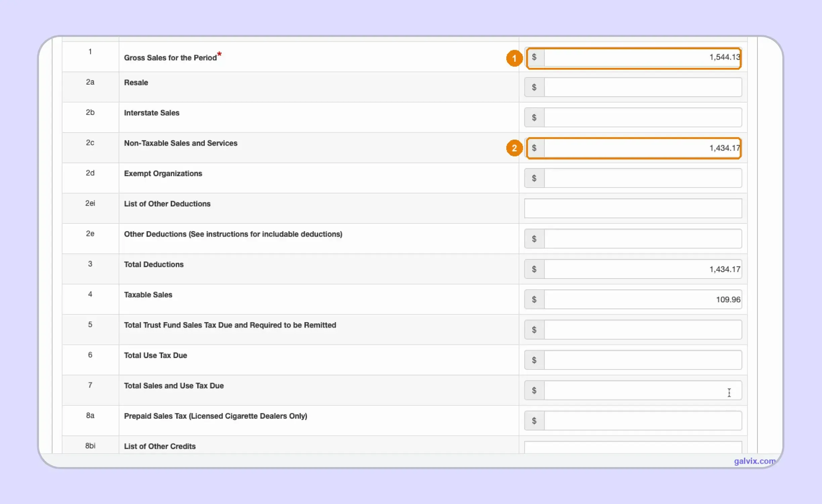This screenshot has height=504, width=822.
Task: Click the 'Resale' row label
Action: [136, 83]
